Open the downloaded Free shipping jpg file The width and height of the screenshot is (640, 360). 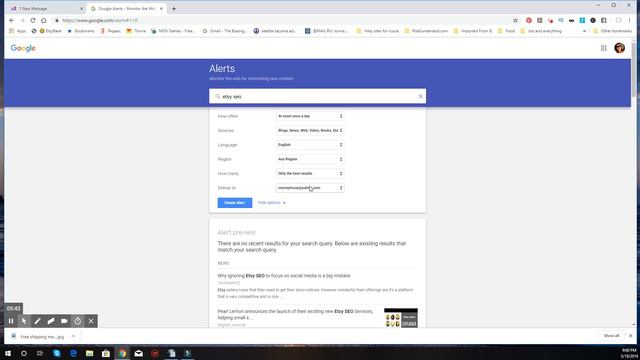39,337
